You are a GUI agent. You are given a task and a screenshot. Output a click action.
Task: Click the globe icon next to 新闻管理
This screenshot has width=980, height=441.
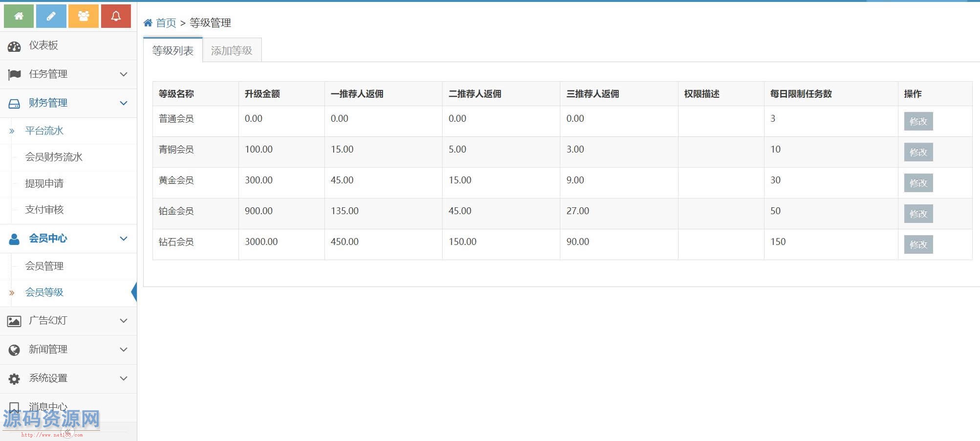pyautogui.click(x=14, y=350)
